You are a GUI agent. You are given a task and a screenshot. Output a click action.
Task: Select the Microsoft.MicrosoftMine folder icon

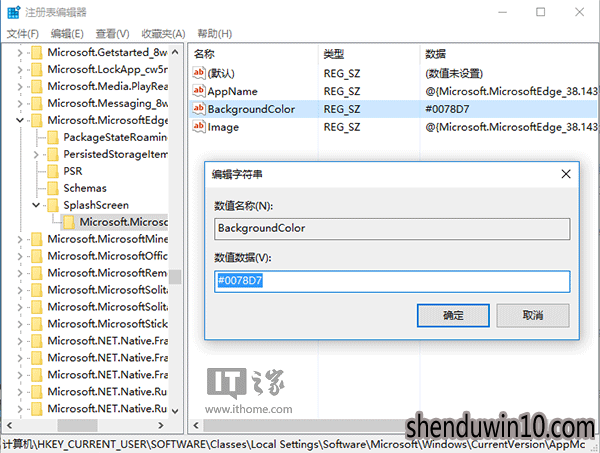(x=37, y=239)
